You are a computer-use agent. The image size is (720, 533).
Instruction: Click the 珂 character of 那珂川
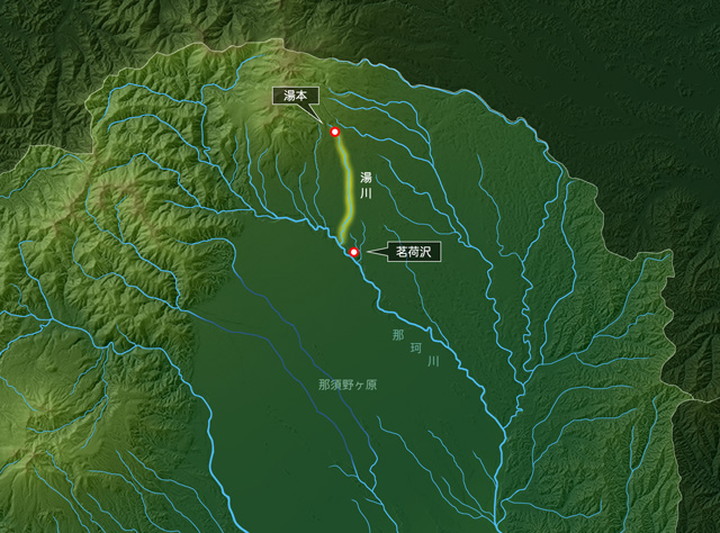(x=416, y=348)
